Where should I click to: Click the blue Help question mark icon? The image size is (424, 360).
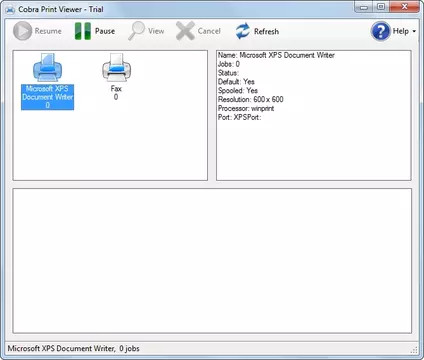pyautogui.click(x=380, y=31)
